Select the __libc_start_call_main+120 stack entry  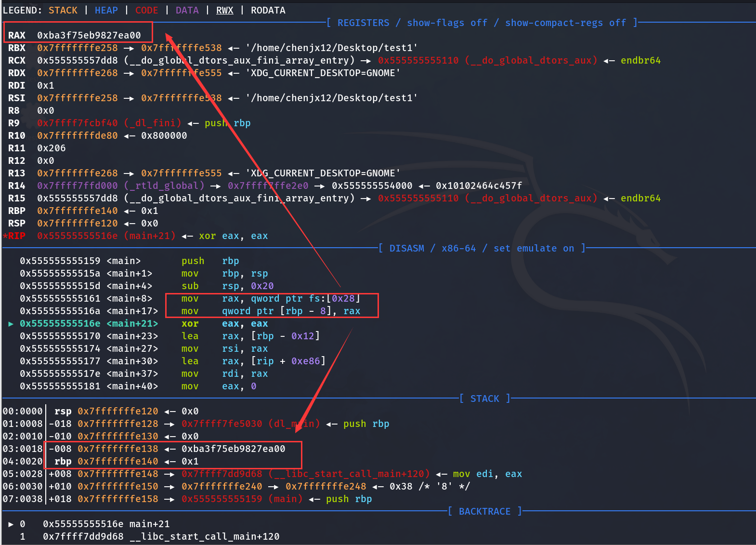349,474
